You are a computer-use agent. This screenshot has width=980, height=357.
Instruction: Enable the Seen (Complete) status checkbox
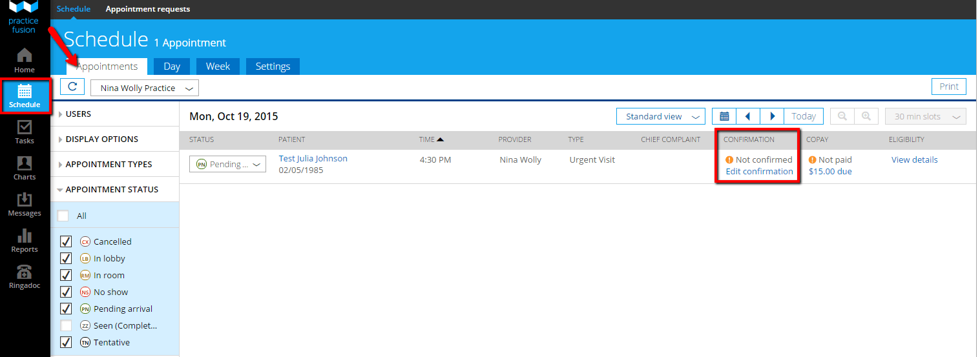tap(65, 325)
